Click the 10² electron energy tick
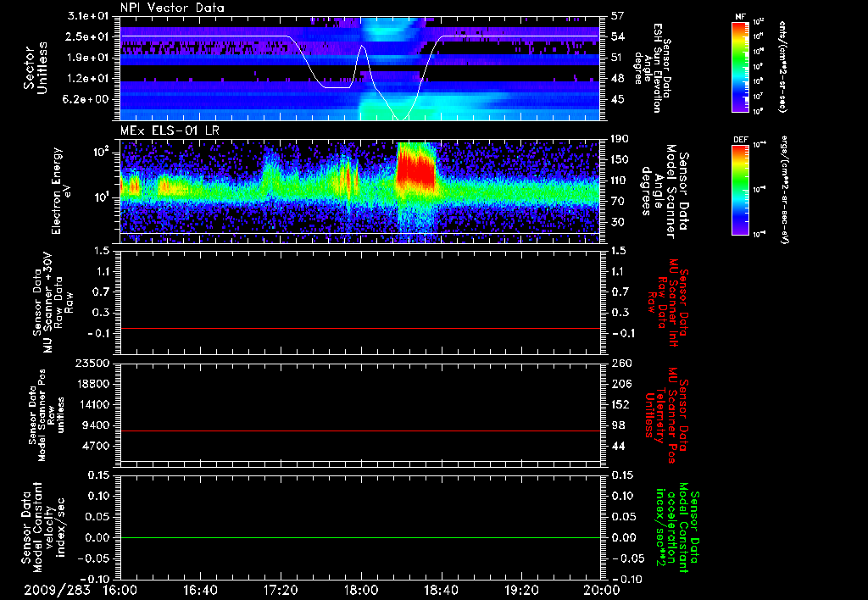The image size is (868, 600). pos(100,151)
